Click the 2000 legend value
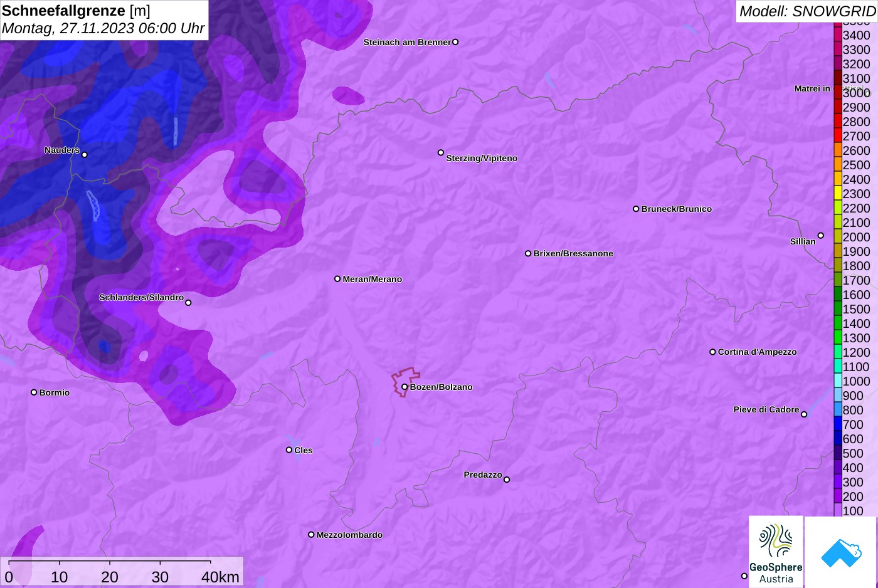The image size is (878, 588). point(857,237)
